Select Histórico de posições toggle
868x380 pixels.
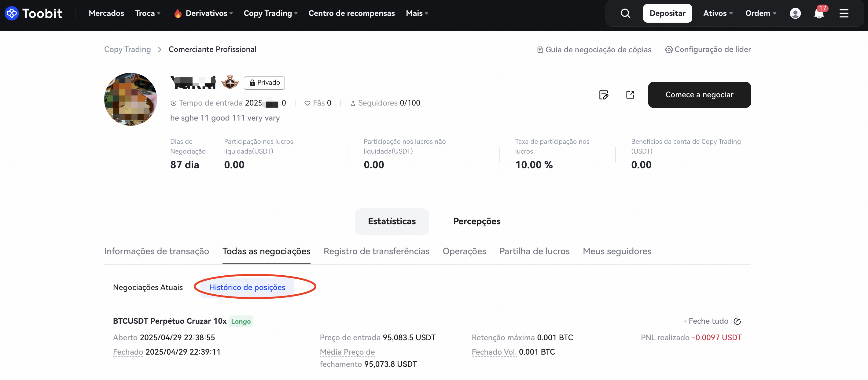(247, 287)
